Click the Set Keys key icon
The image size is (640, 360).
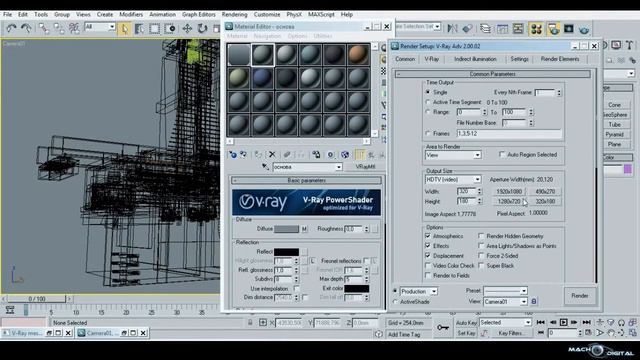click(x=442, y=327)
